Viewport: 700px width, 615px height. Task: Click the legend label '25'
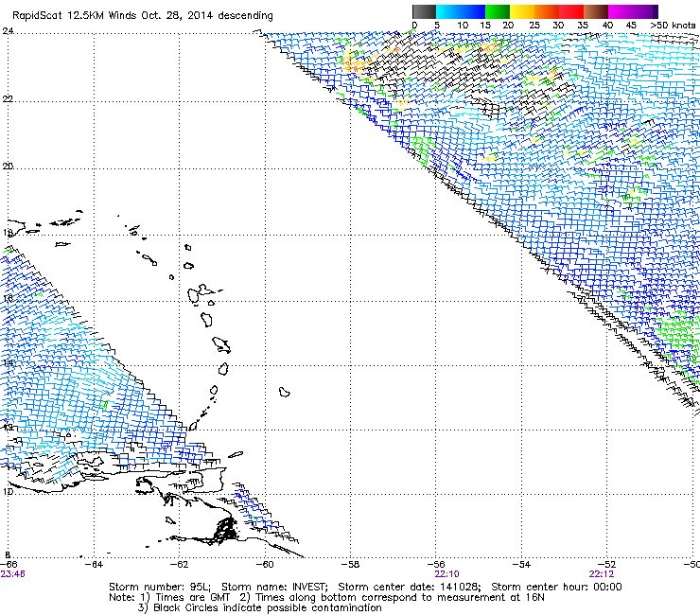click(534, 26)
